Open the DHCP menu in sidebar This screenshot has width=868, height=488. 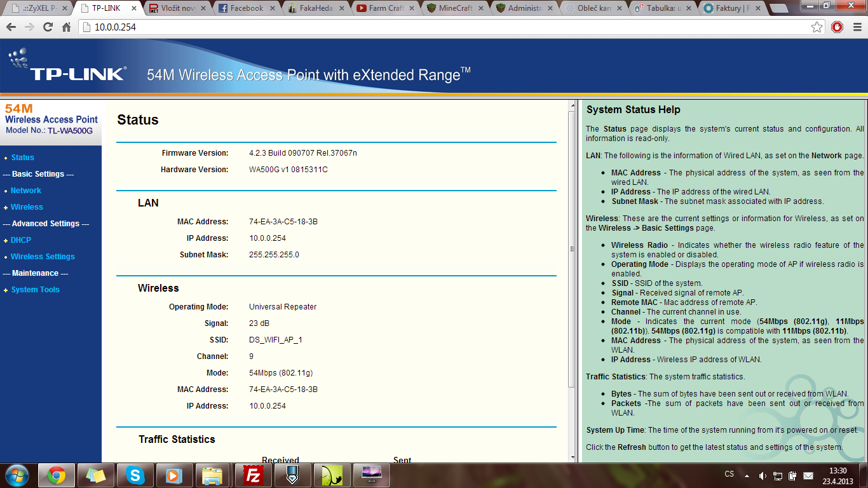click(20, 240)
